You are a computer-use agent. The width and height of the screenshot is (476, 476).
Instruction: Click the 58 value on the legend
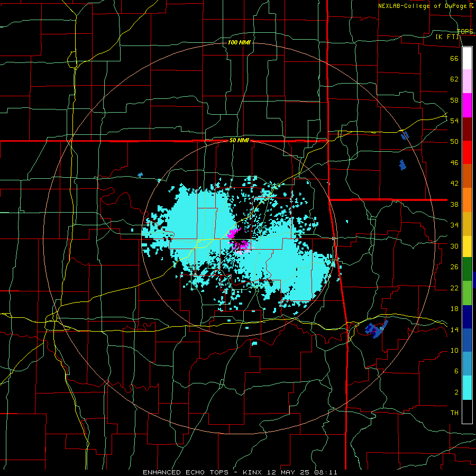(454, 100)
